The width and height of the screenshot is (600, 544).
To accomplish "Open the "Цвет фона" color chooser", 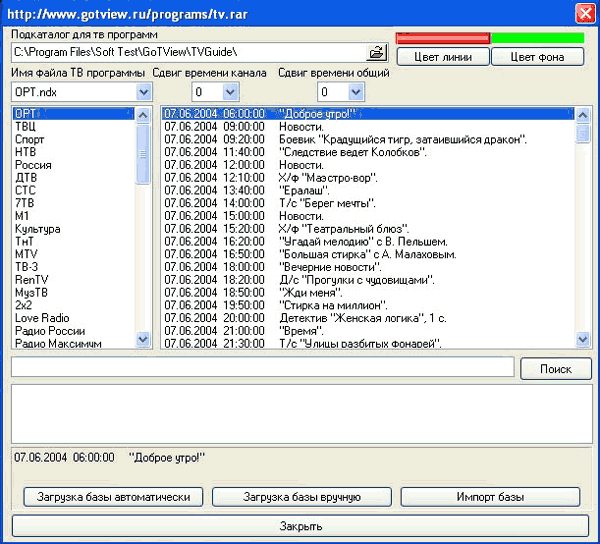I will tap(538, 57).
